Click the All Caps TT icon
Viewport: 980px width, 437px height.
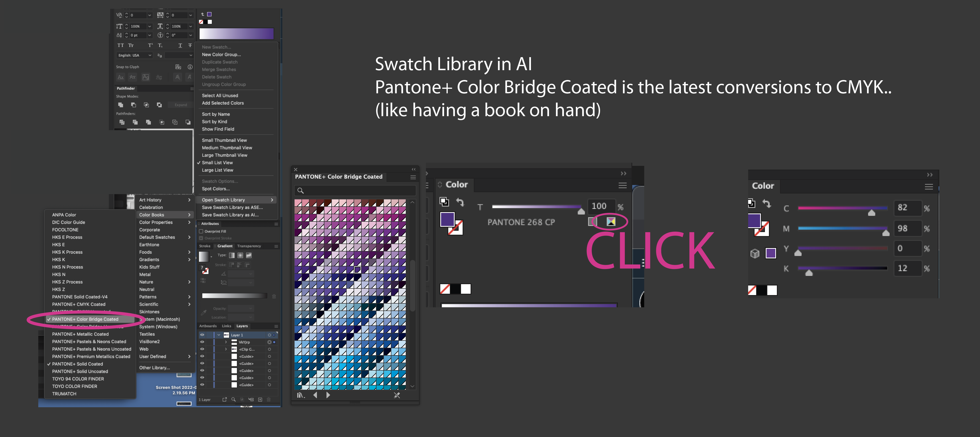[x=121, y=45]
